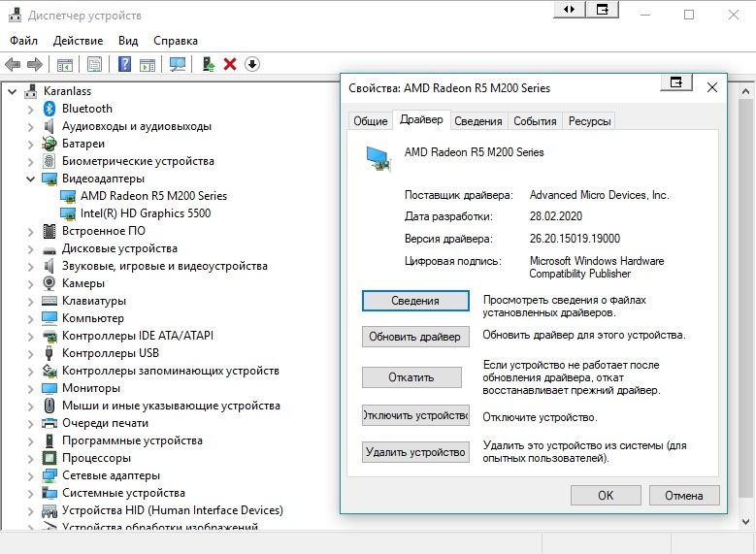The width and height of the screenshot is (756, 554).
Task: Click the Встроенное ПО firmware icon
Action: click(49, 231)
